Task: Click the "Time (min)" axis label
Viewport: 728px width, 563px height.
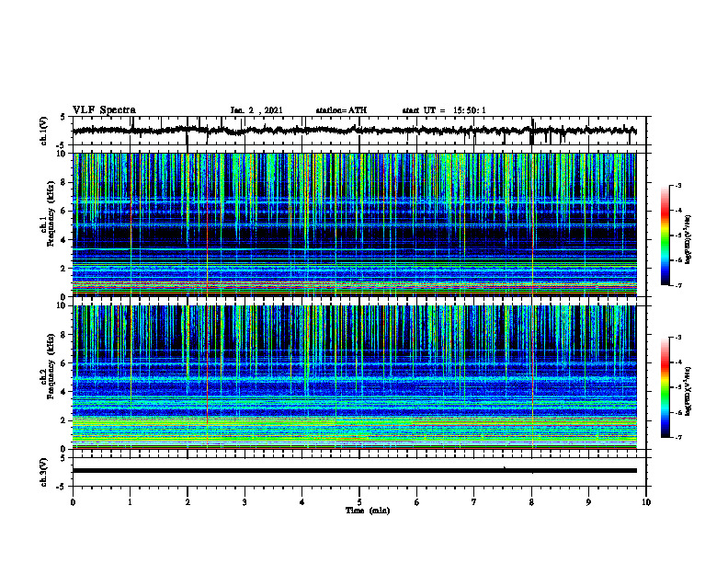Action: pyautogui.click(x=368, y=511)
